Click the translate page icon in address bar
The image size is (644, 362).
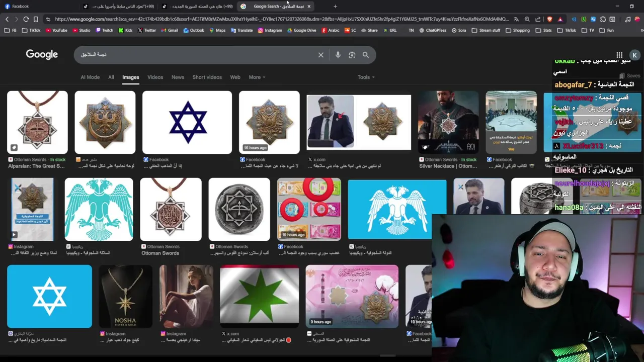516,19
